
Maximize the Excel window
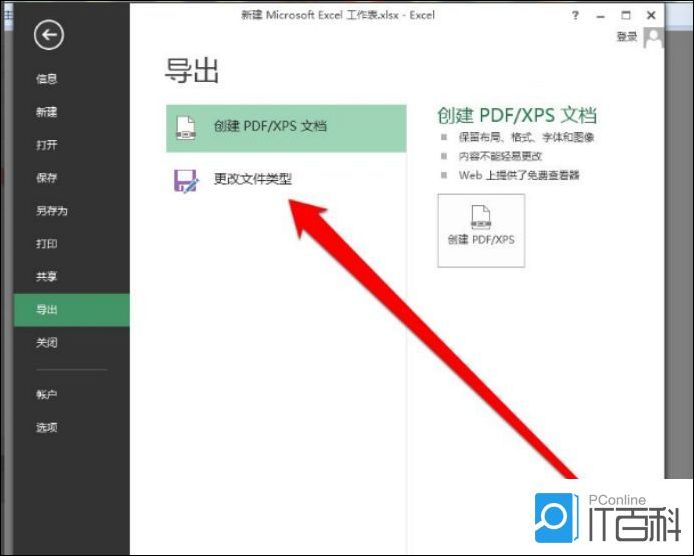(x=625, y=15)
